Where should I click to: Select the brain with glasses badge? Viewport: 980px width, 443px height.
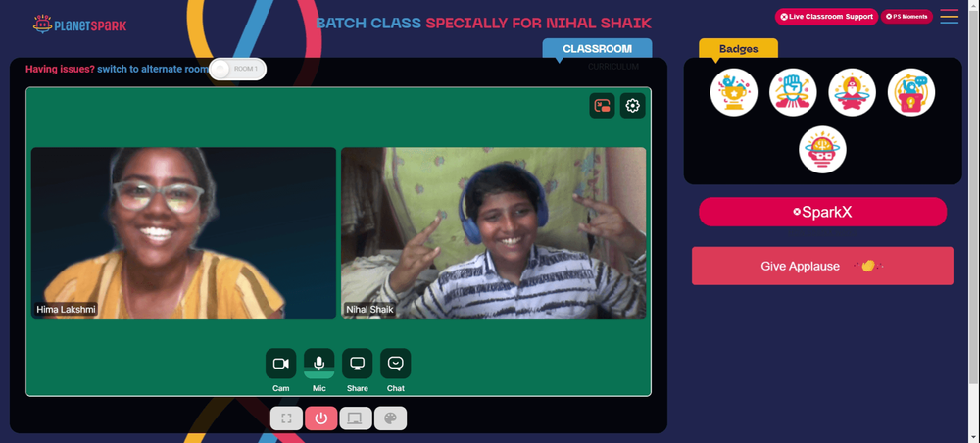tap(822, 150)
